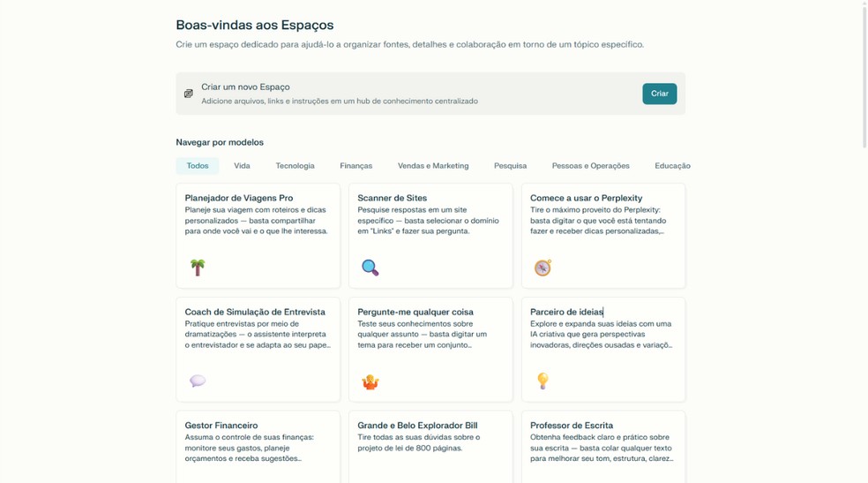Click the light bulb icon on Parceiro de ideias
Screen dimensions: 868x483
point(542,381)
